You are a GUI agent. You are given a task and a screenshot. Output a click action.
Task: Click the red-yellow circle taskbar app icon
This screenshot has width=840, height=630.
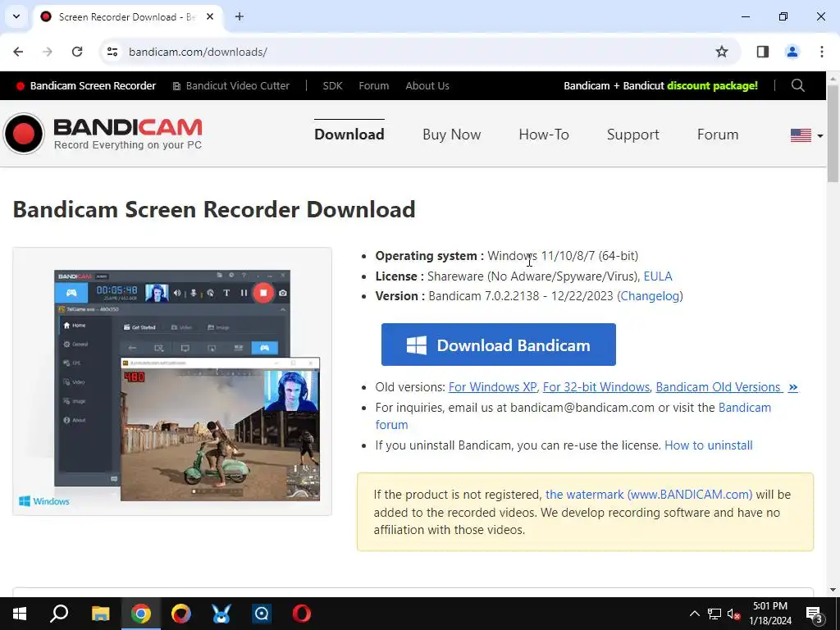pos(181,614)
